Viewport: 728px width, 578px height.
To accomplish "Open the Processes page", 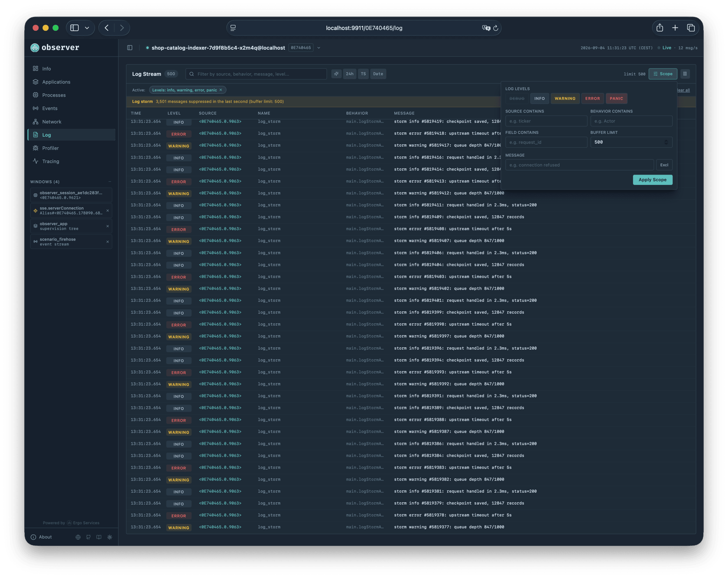I will coord(71,95).
